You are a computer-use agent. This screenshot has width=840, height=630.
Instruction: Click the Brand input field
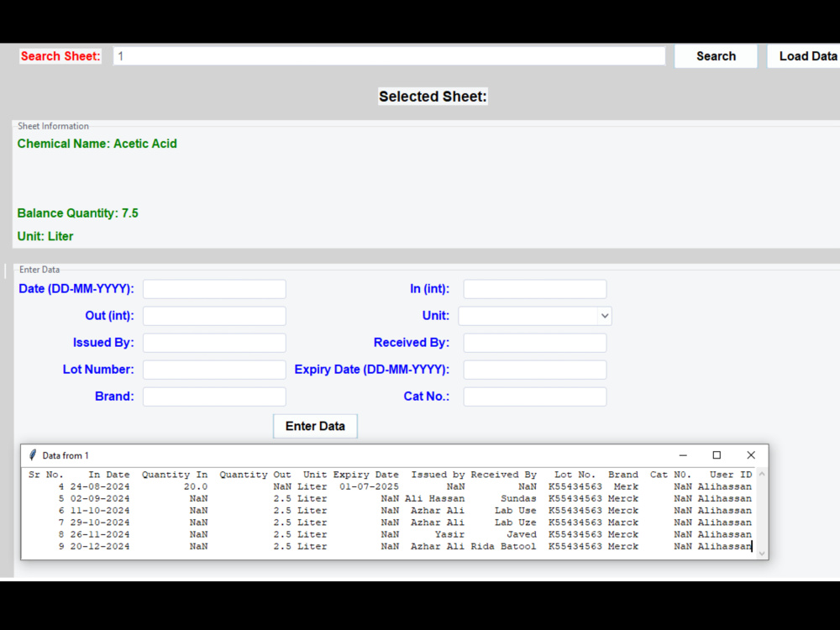(214, 396)
